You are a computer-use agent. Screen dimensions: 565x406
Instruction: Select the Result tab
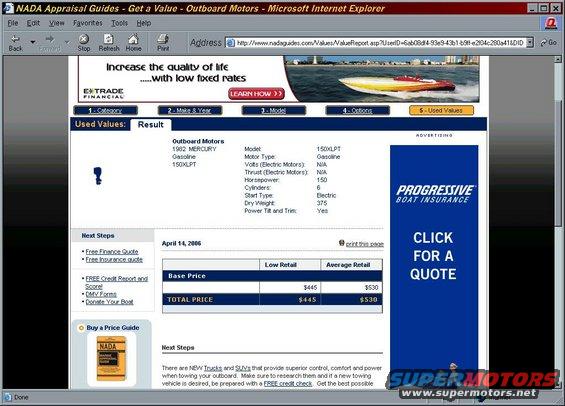click(x=151, y=125)
